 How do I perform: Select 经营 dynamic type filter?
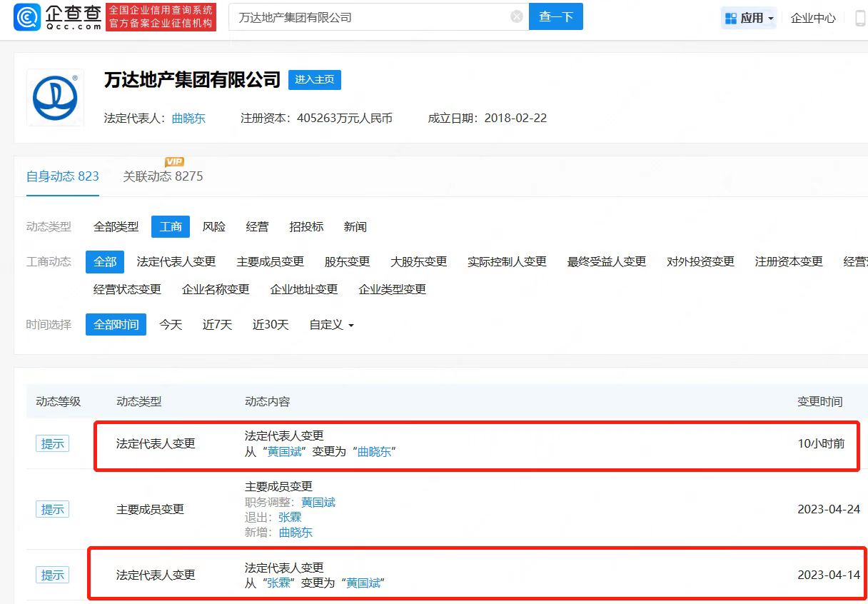coord(258,227)
